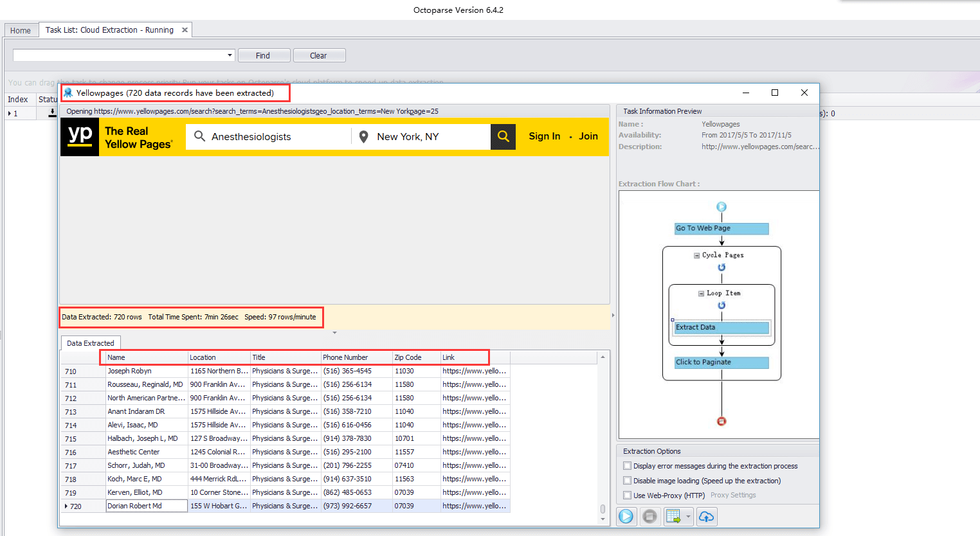Select the Extract Data step
980x536 pixels.
(x=721, y=327)
